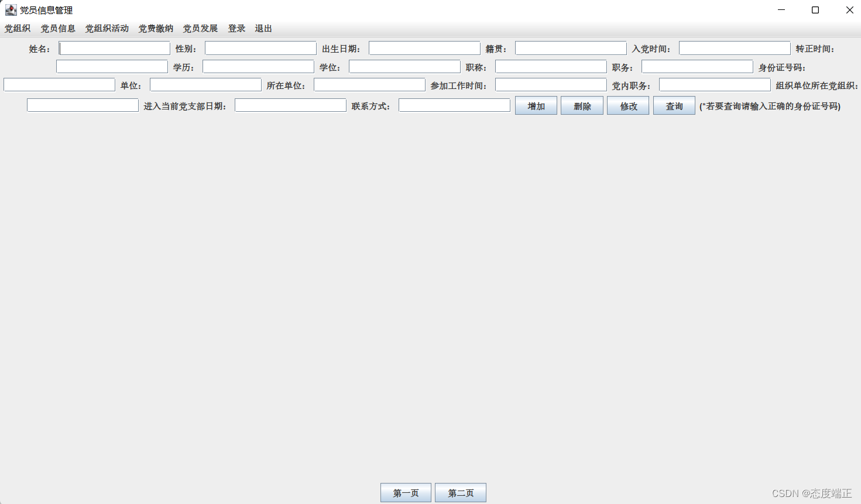Click inside the 性别 input field
The image size is (861, 504).
[260, 48]
